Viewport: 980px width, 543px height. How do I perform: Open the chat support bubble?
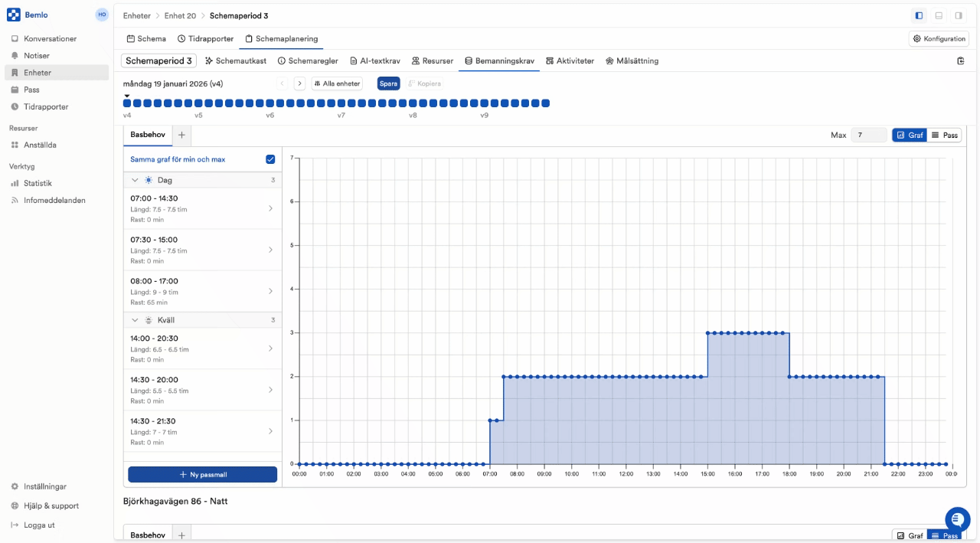(x=957, y=519)
